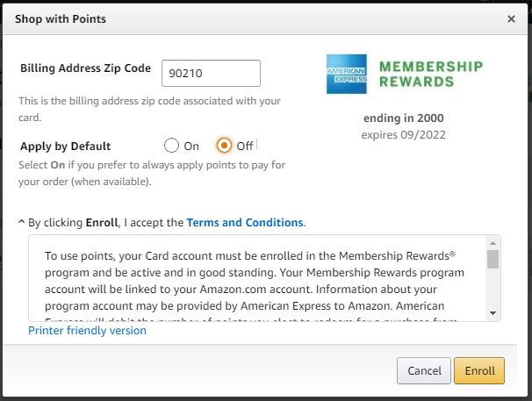Click the terms scrollbar down arrow
The width and height of the screenshot is (532, 401).
492,313
